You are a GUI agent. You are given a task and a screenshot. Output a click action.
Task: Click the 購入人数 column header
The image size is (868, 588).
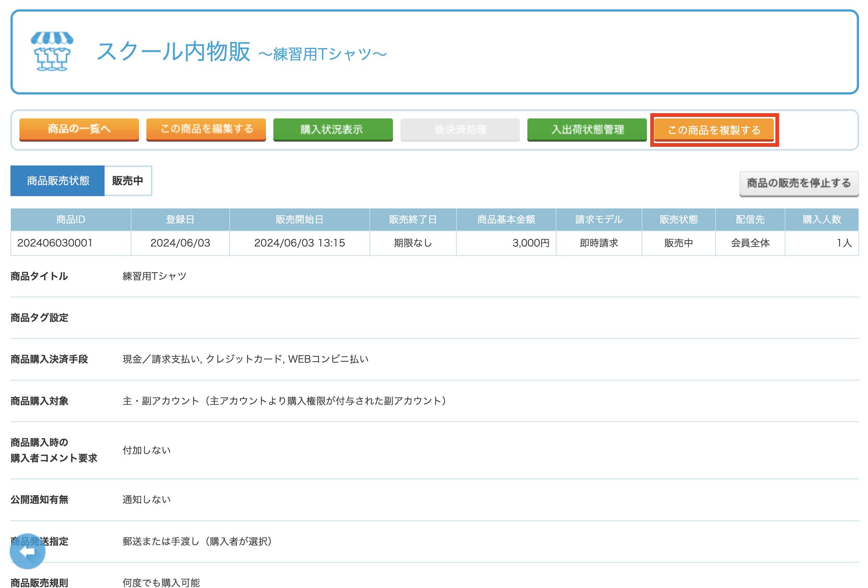822,220
